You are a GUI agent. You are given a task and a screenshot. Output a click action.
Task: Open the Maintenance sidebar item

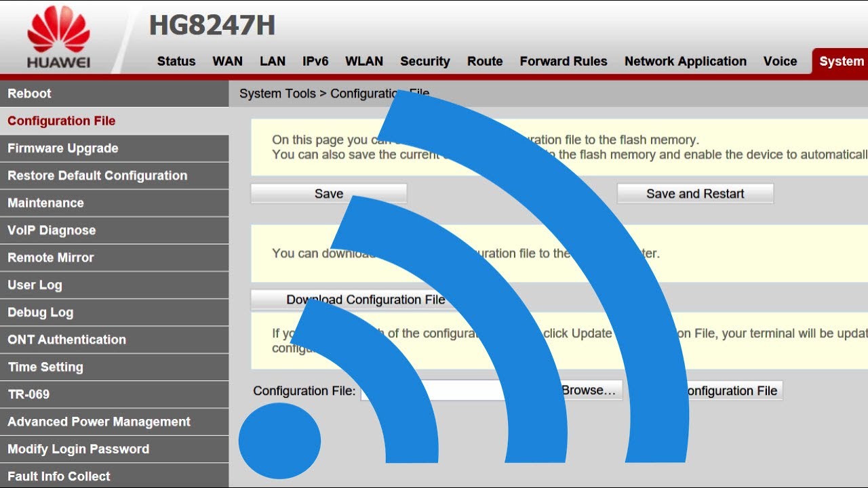(x=114, y=203)
